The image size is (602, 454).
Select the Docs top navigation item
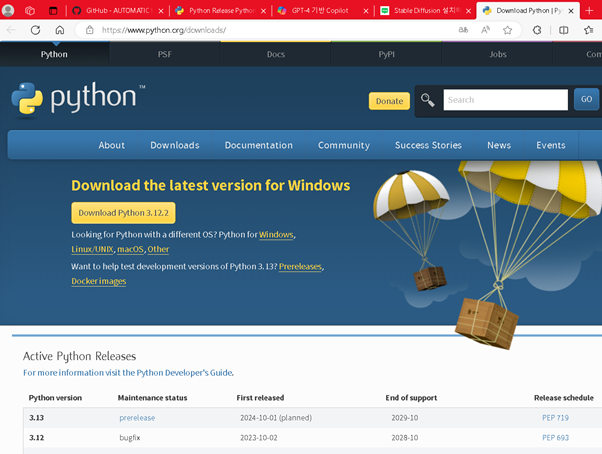[x=276, y=54]
